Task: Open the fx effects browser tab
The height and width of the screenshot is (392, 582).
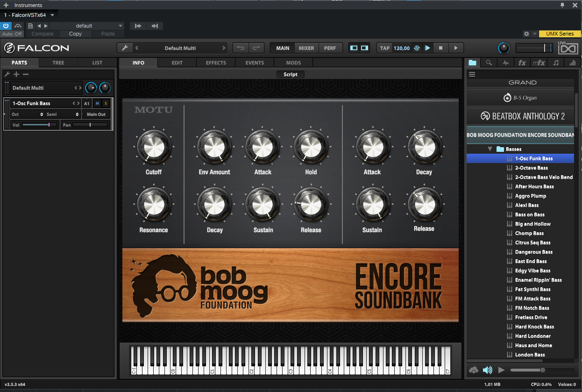Action: [522, 63]
